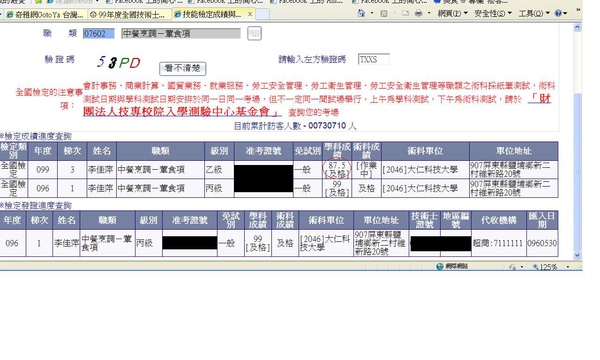Open the Print dropdown arrow
This screenshot has height=360, width=600.
pyautogui.click(x=429, y=13)
